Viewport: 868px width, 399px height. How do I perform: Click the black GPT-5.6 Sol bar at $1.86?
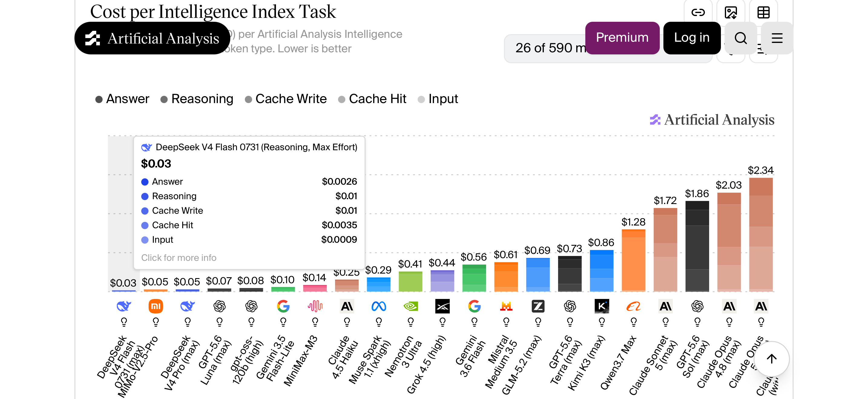(x=697, y=246)
